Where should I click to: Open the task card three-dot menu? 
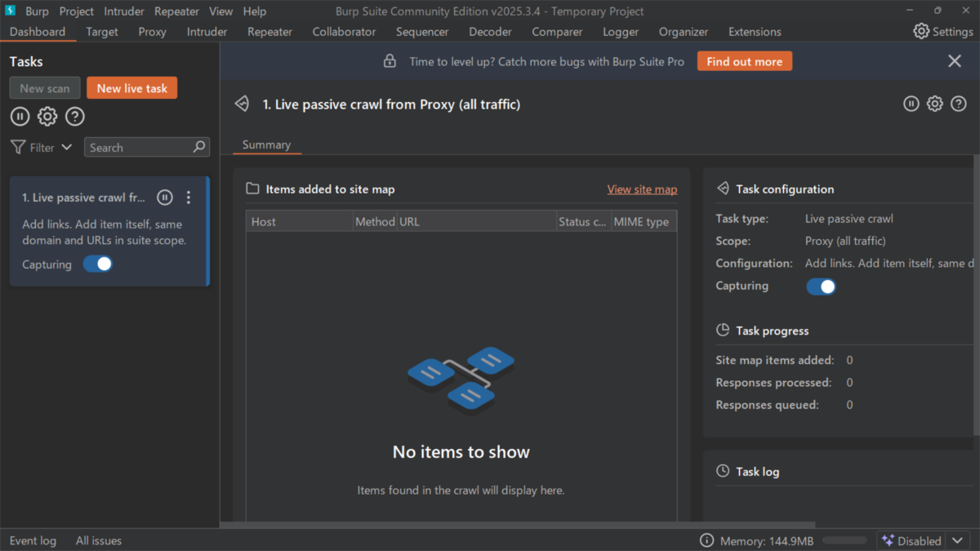pyautogui.click(x=189, y=198)
